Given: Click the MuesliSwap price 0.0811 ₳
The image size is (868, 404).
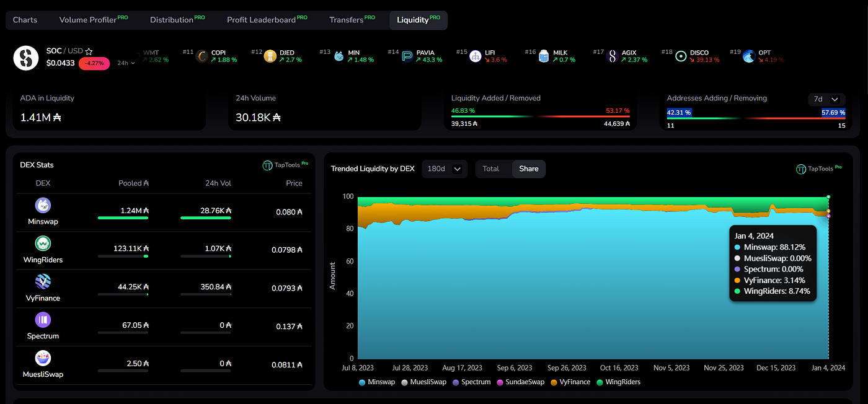Looking at the screenshot, I should [287, 365].
